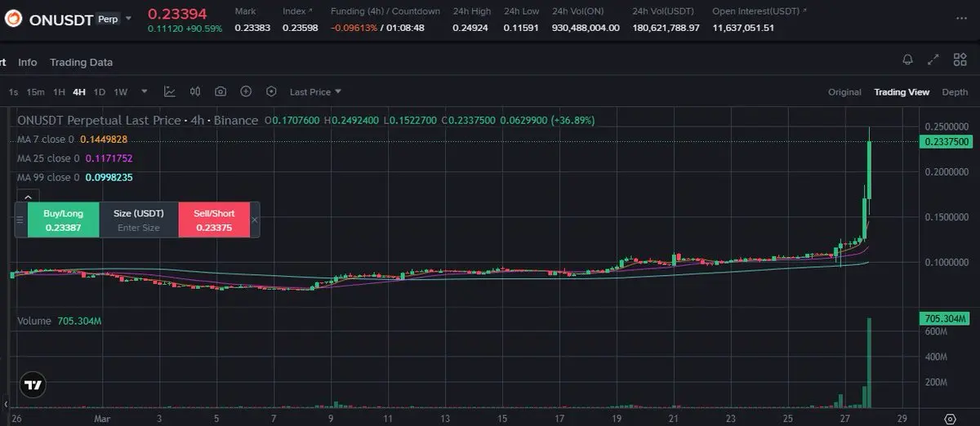Select the 15m timeframe
The width and height of the screenshot is (980, 426).
35,92
